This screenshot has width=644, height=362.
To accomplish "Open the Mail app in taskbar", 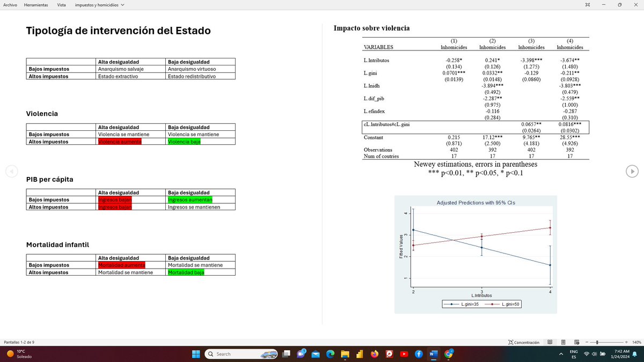I will click(317, 354).
